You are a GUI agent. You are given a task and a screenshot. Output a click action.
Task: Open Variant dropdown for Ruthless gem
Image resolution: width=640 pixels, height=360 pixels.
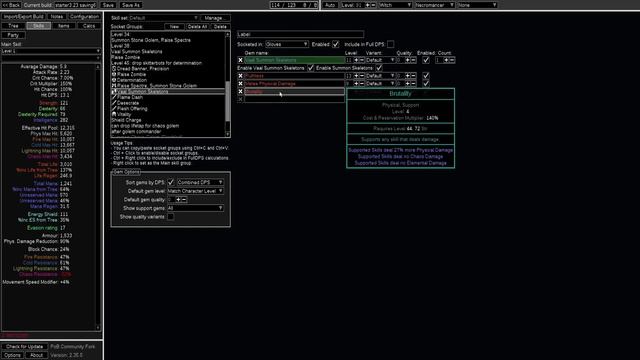(x=380, y=76)
